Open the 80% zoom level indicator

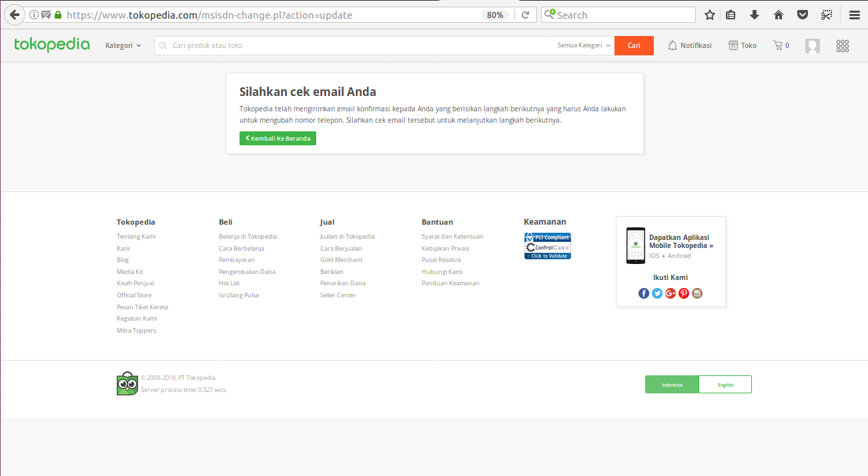click(x=495, y=15)
